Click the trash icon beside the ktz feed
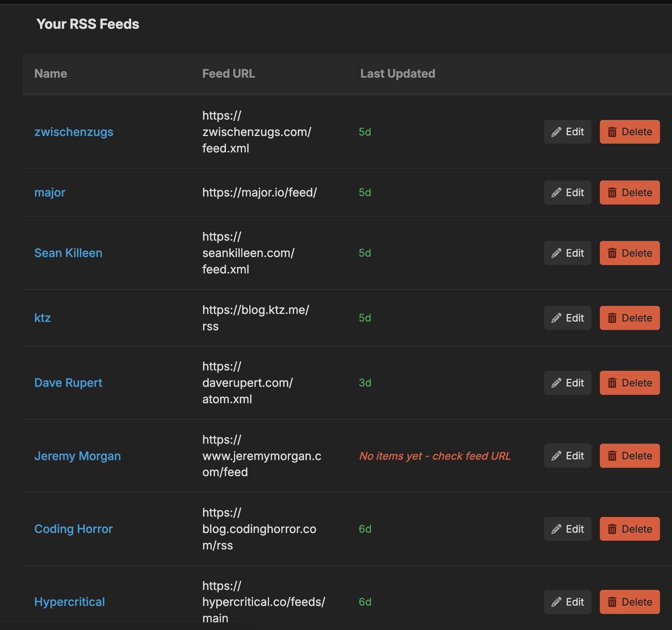 click(613, 318)
